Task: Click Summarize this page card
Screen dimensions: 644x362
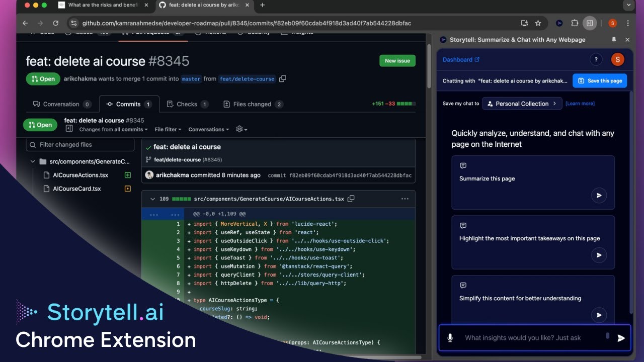Action: (533, 183)
